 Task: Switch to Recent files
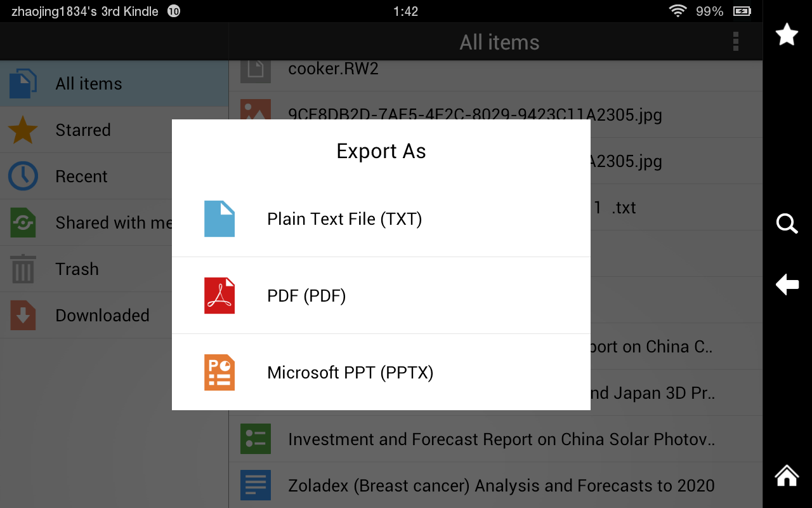click(x=81, y=177)
